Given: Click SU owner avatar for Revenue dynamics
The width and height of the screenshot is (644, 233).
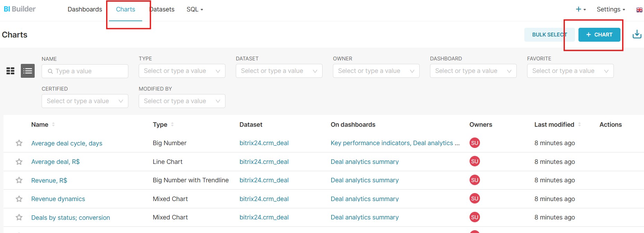Looking at the screenshot, I should (474, 199).
